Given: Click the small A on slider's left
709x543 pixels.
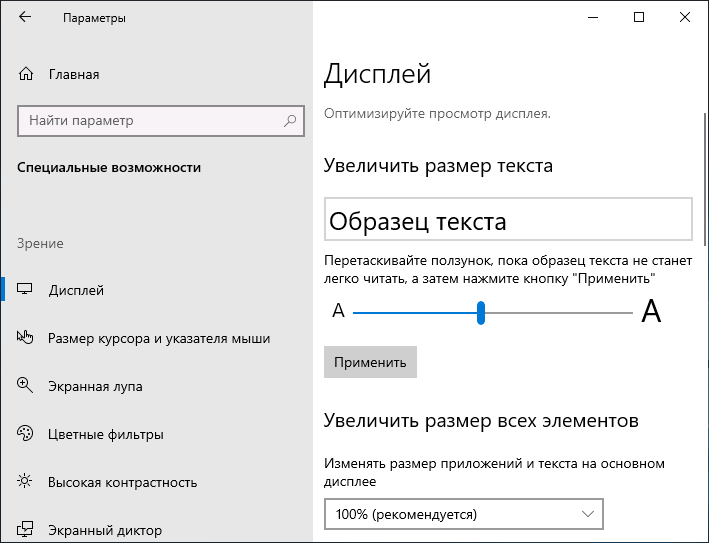Looking at the screenshot, I should [x=338, y=311].
